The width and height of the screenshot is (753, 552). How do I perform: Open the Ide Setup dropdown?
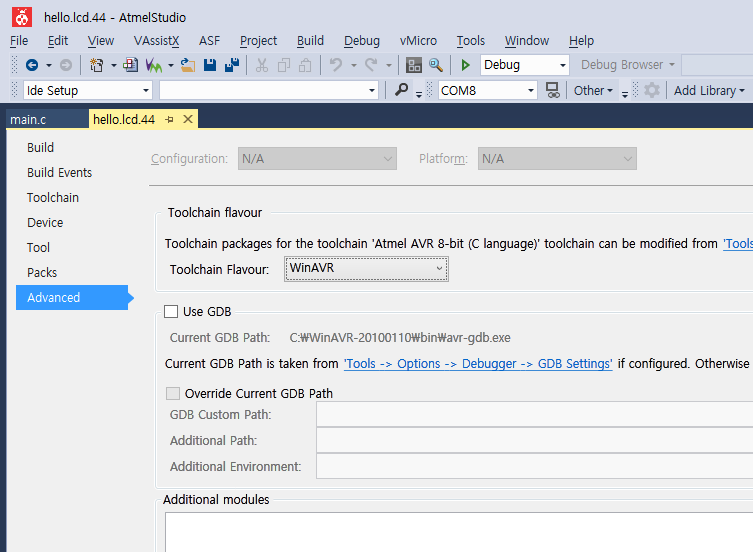88,90
